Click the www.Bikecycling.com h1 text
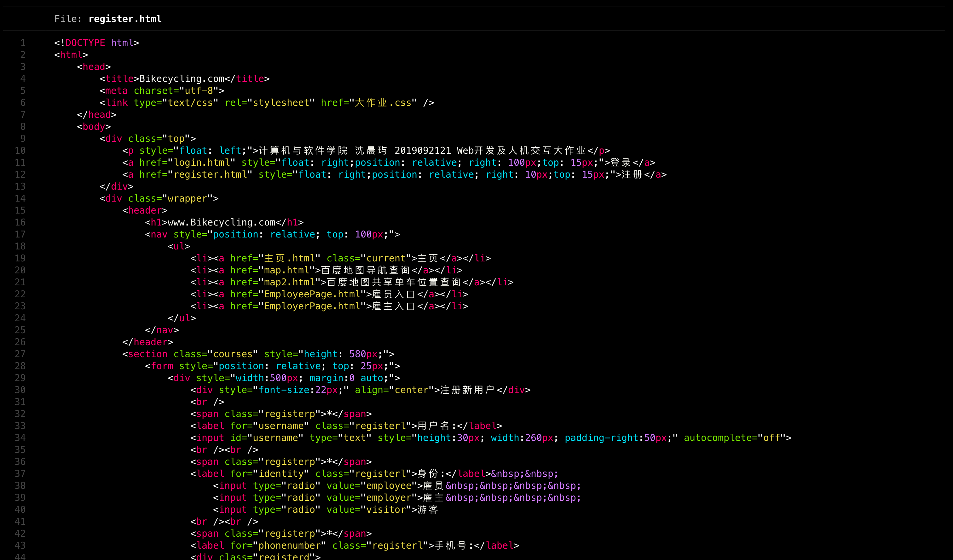This screenshot has width=953, height=560. [x=221, y=222]
